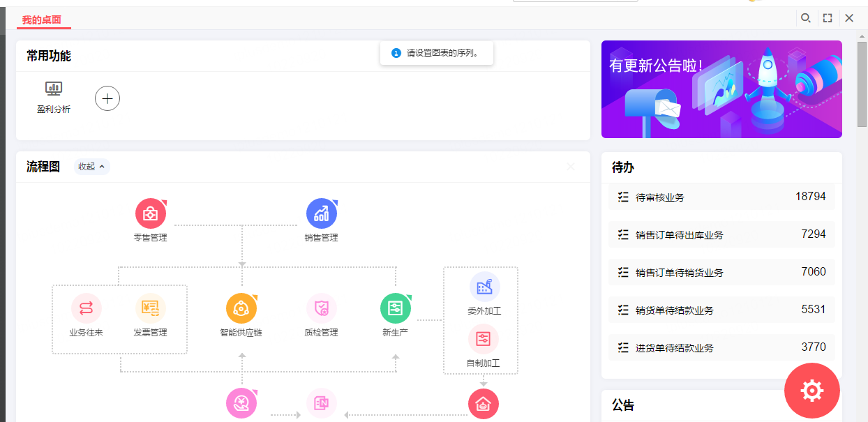Viewport: 868px width, 422px height.
Task: Click the 常用功能 section heading
Action: (49, 56)
